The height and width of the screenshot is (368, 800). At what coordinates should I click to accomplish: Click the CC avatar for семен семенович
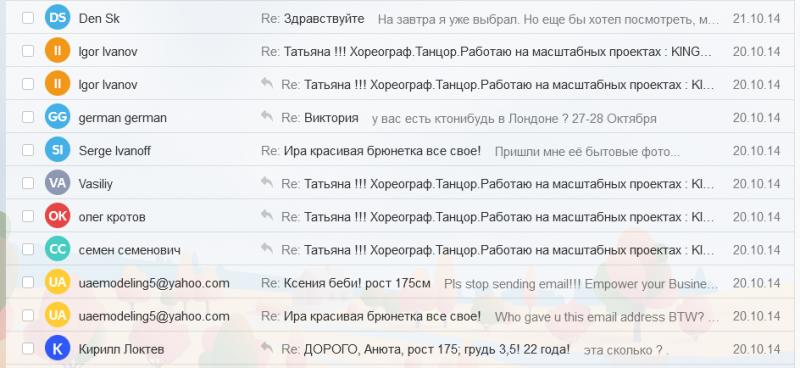tap(57, 250)
